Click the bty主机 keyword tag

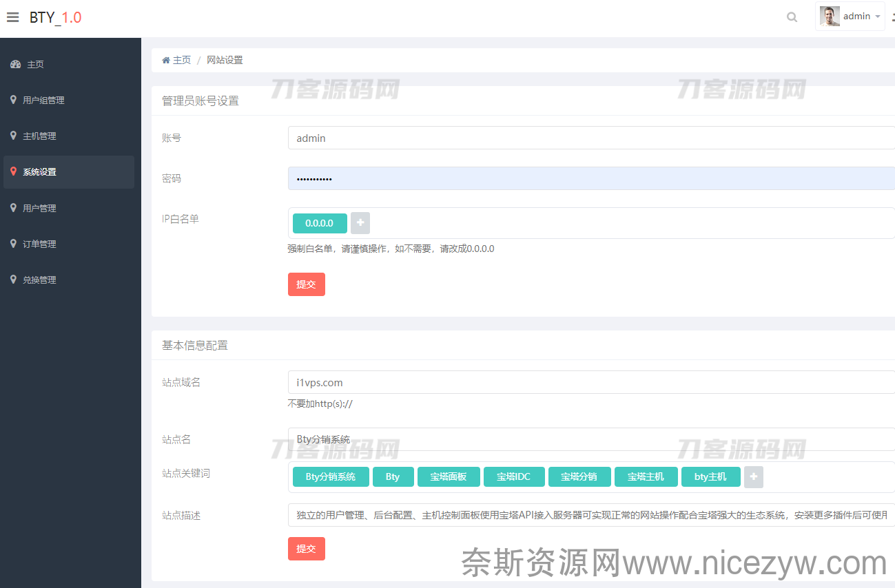(710, 476)
